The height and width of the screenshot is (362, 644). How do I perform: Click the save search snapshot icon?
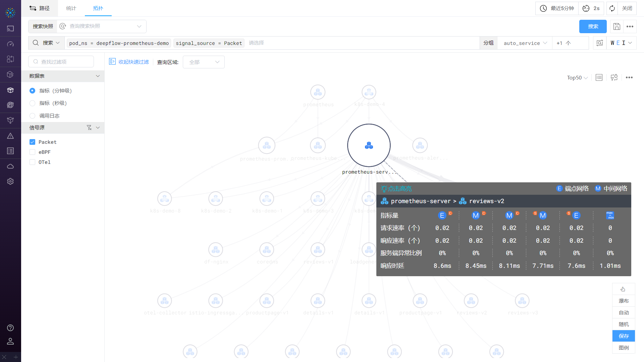point(616,26)
